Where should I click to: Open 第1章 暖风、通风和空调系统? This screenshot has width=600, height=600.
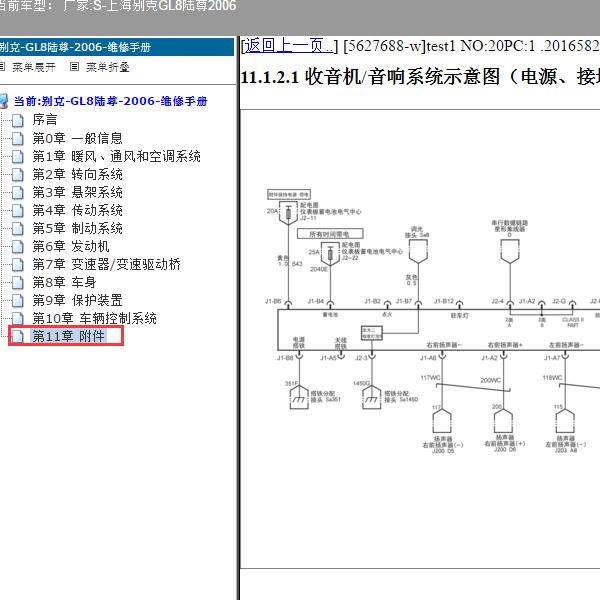pyautogui.click(x=116, y=156)
